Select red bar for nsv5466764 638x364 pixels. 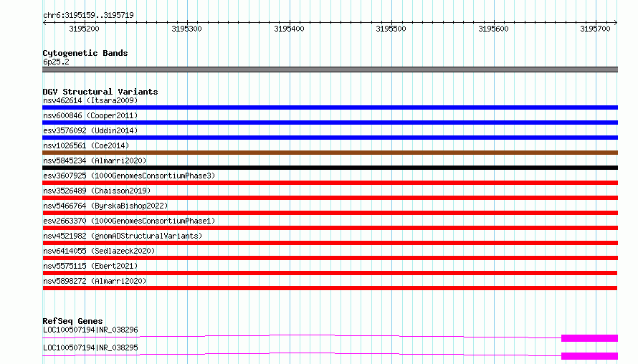click(x=330, y=213)
